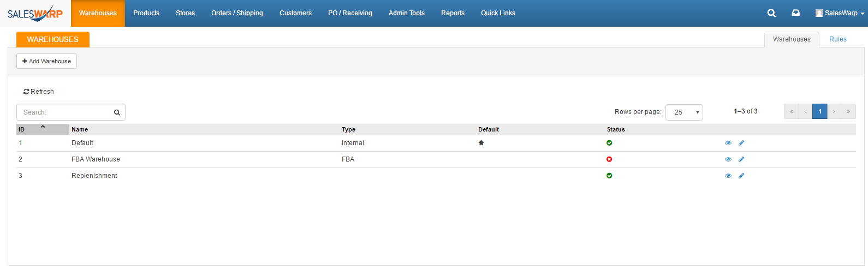
Task: Go to the first page of results
Action: (x=791, y=111)
